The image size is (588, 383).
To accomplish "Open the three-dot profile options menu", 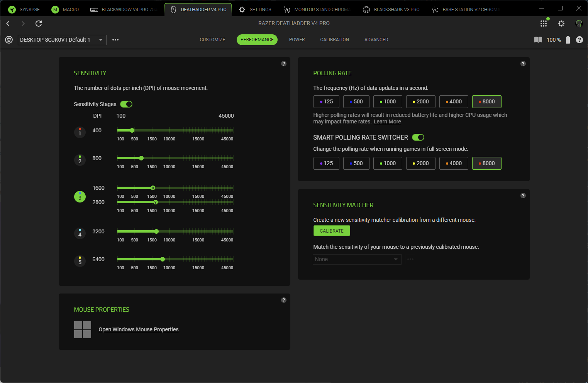I will (x=115, y=40).
